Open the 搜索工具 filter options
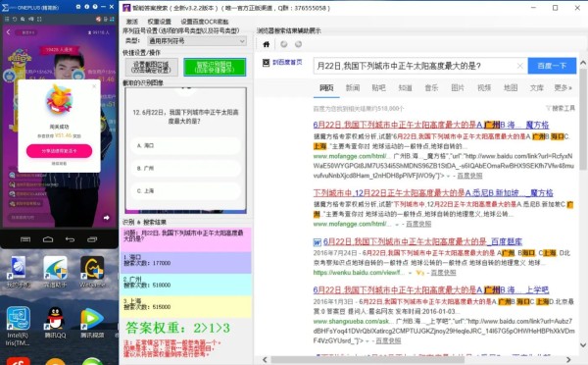This screenshot has width=588, height=365. (x=561, y=108)
